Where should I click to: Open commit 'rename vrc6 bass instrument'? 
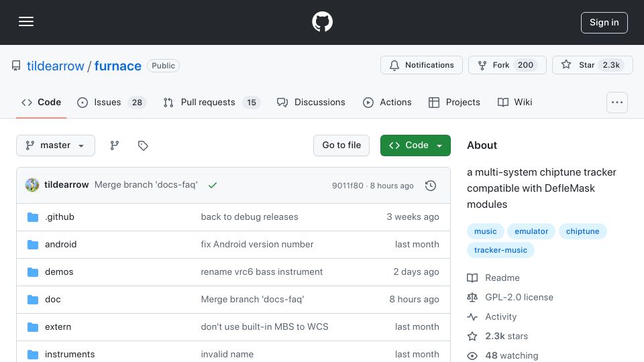pyautogui.click(x=262, y=271)
